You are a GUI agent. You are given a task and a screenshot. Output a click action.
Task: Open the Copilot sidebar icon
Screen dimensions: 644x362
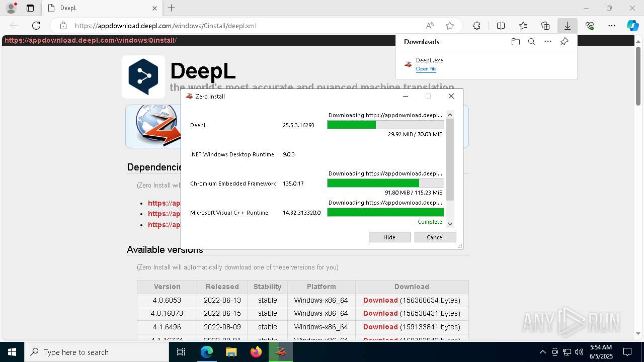(x=632, y=26)
